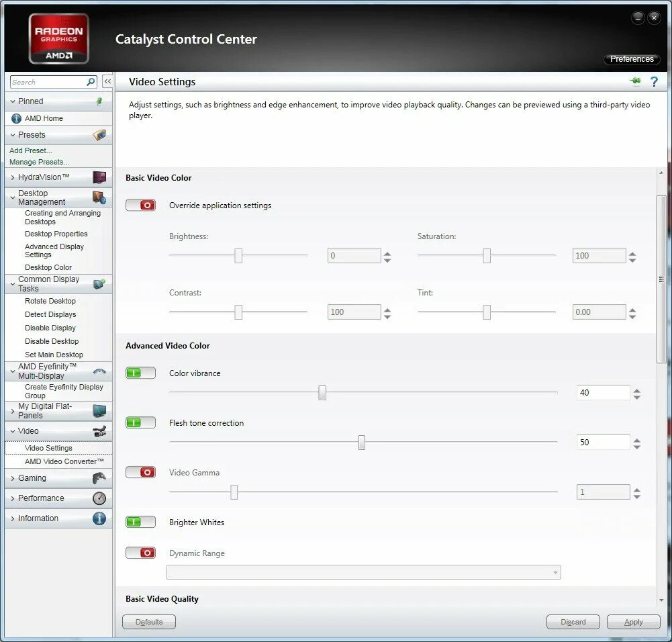Click the Preferences button
The height and width of the screenshot is (642, 672).
tap(632, 58)
